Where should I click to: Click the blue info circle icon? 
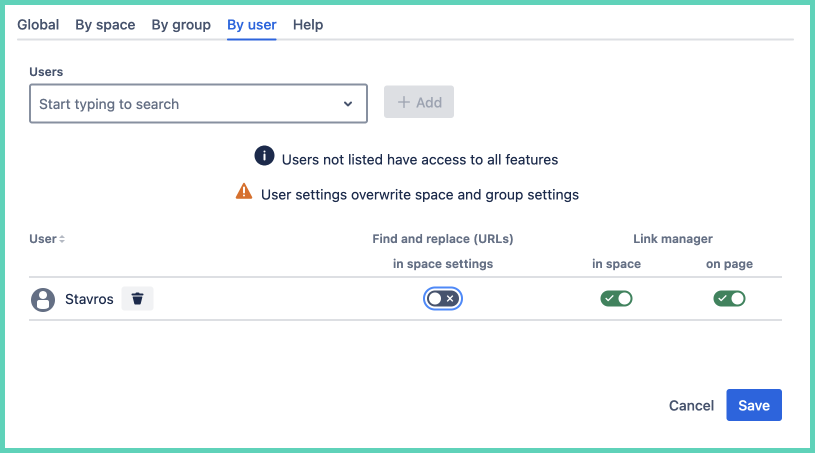pos(264,157)
